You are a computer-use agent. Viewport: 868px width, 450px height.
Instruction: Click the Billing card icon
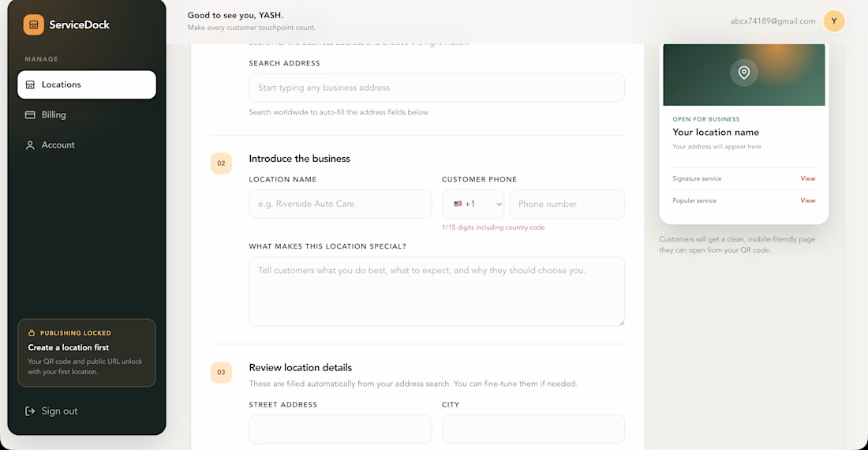click(x=31, y=114)
